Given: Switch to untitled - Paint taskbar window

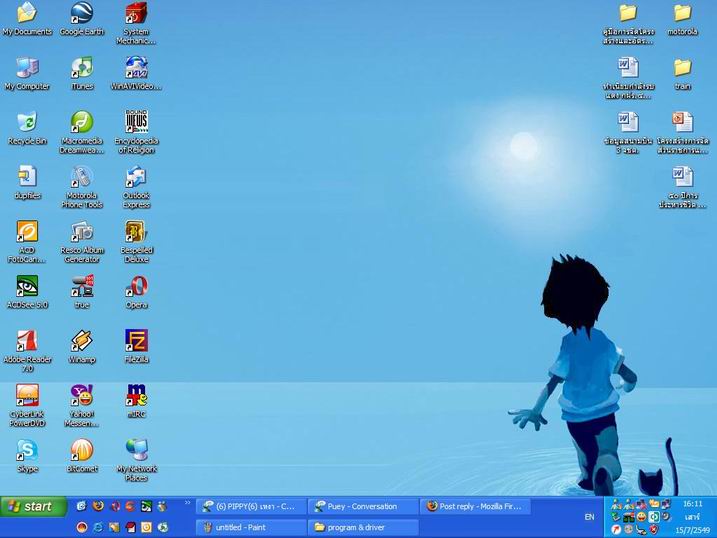Looking at the screenshot, I should [251, 527].
